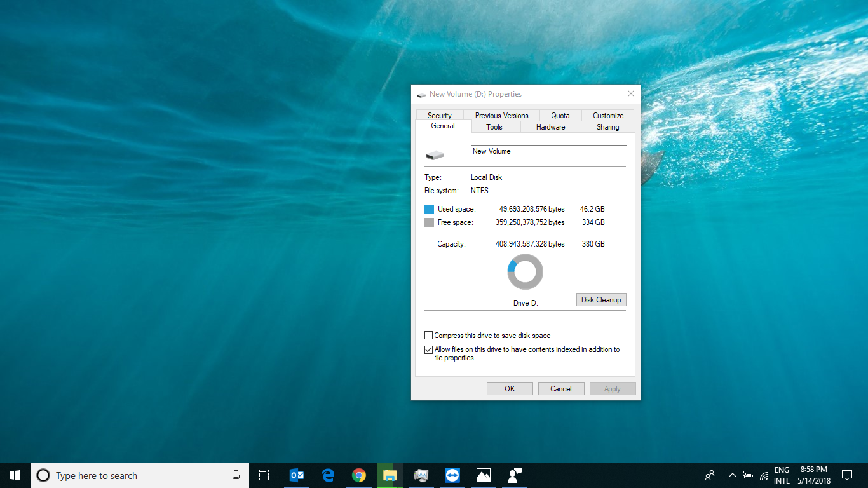Click the File Explorer taskbar icon
868x488 pixels.
390,475
